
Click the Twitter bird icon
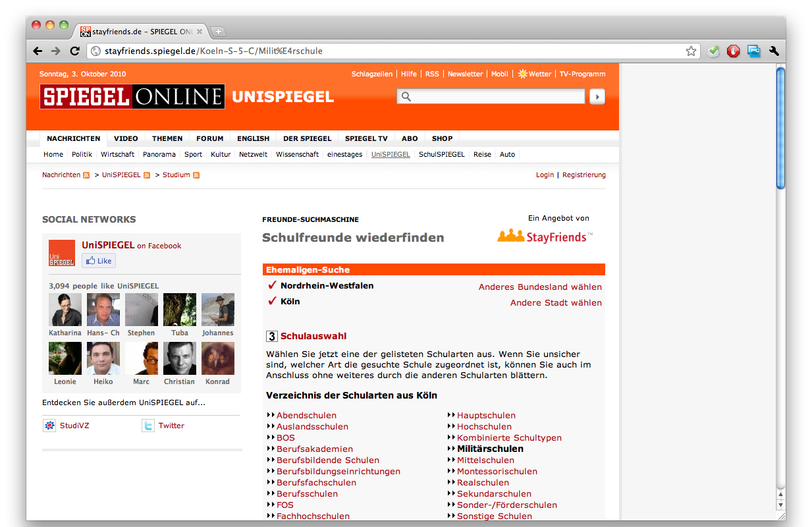click(148, 426)
